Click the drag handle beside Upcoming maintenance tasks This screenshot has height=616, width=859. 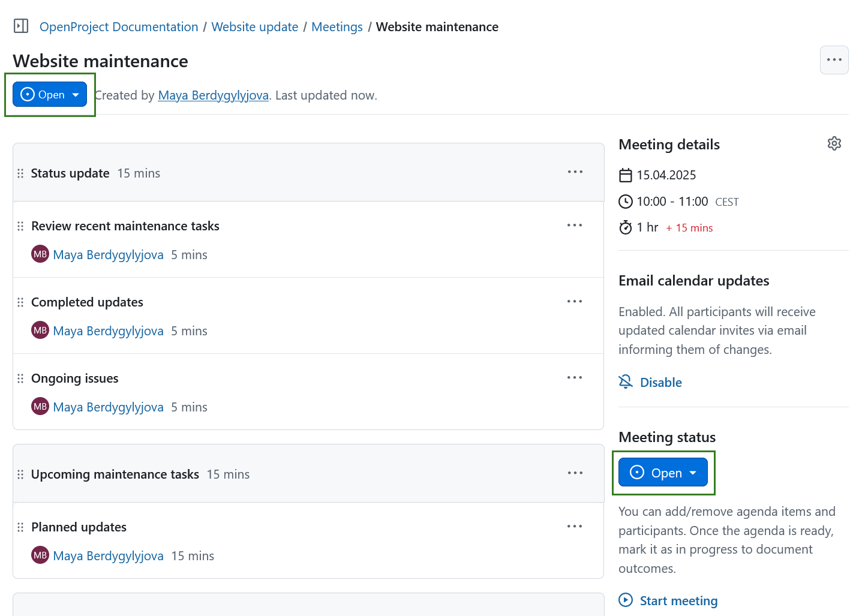tap(20, 474)
